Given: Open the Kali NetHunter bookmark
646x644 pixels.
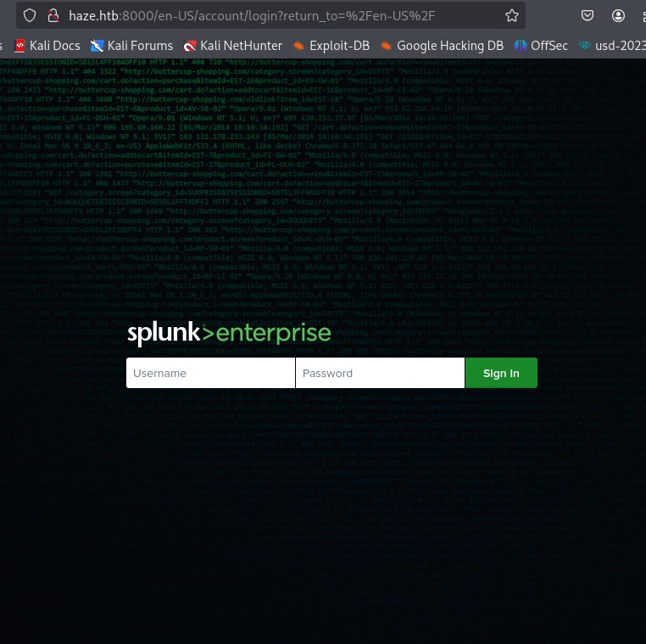Looking at the screenshot, I should pyautogui.click(x=233, y=46).
